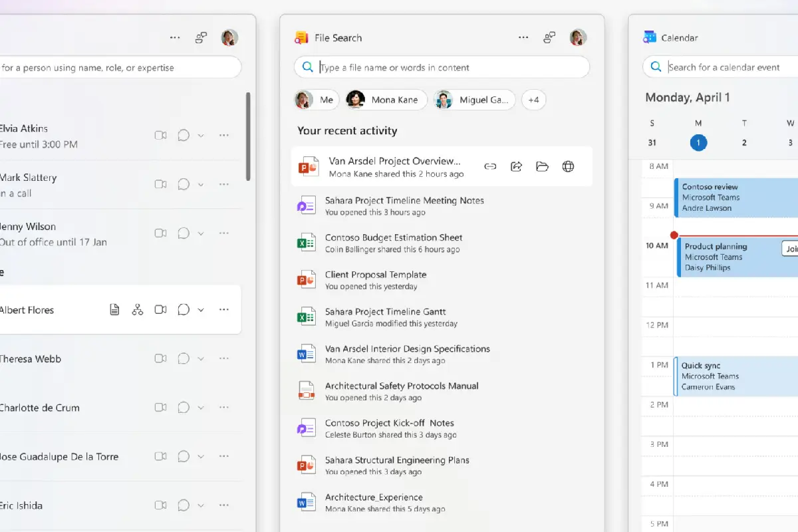Expand more options chevron for Elvia Atkins
The width and height of the screenshot is (798, 532).
(201, 135)
